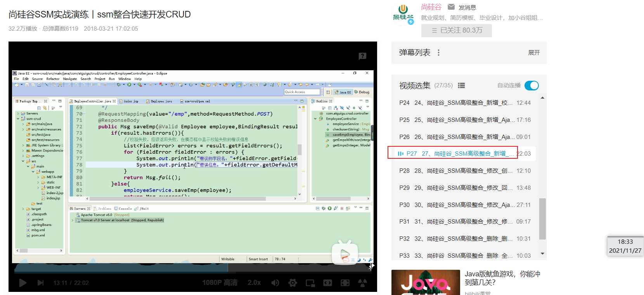Open system clock showing 18:33
Image resolution: width=644 pixels, height=295 pixels.
tap(625, 246)
